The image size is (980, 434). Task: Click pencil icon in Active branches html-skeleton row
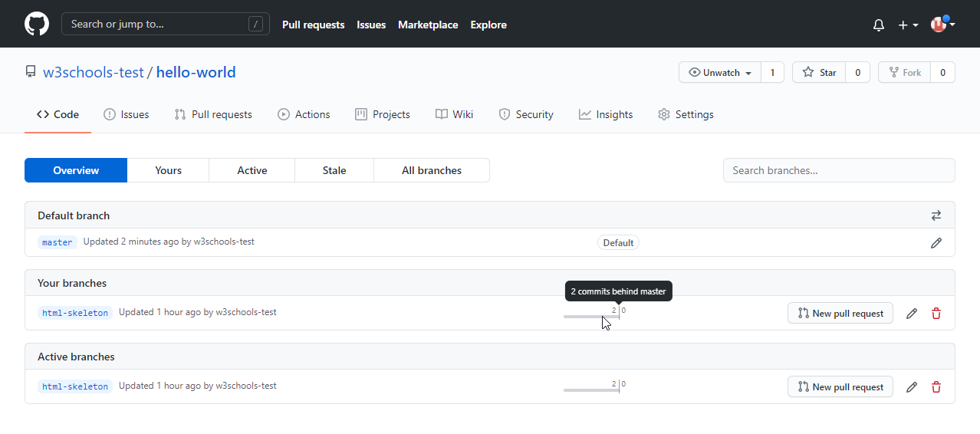point(911,387)
